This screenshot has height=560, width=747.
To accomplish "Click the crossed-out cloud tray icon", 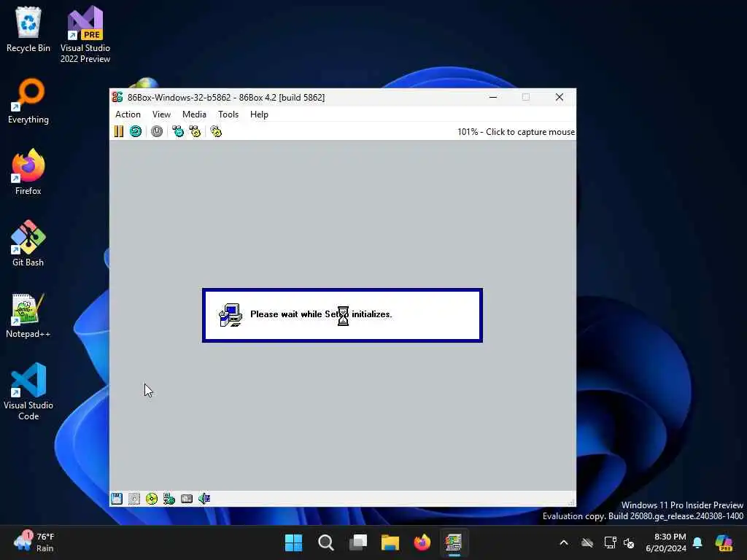I will pyautogui.click(x=587, y=542).
